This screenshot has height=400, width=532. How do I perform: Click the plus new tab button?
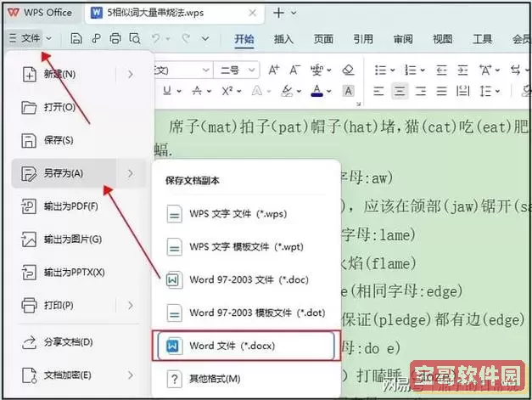click(278, 13)
